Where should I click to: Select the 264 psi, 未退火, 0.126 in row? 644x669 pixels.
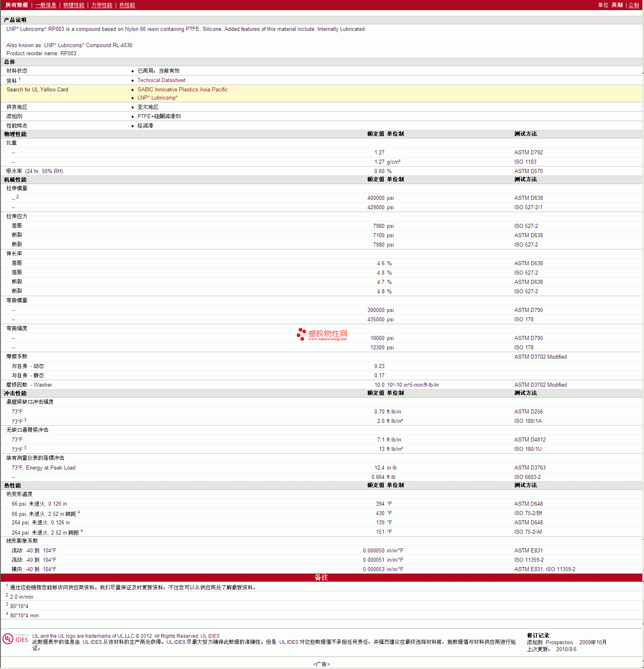tap(321, 522)
